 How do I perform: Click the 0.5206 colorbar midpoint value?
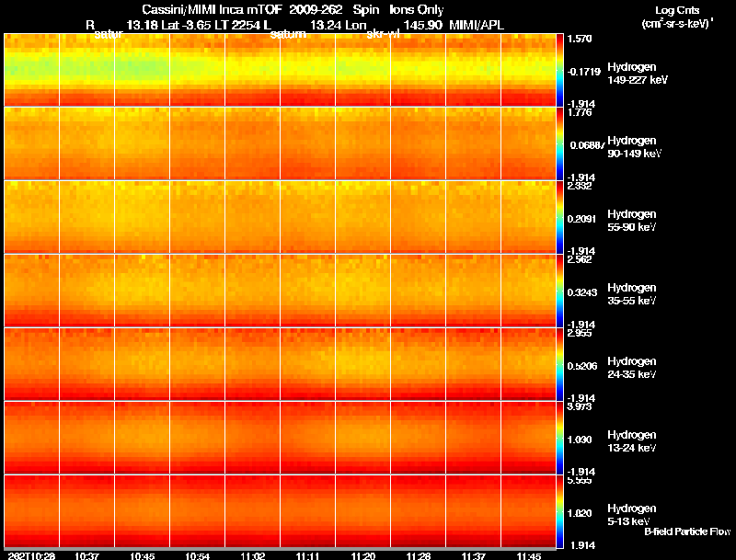582,366
